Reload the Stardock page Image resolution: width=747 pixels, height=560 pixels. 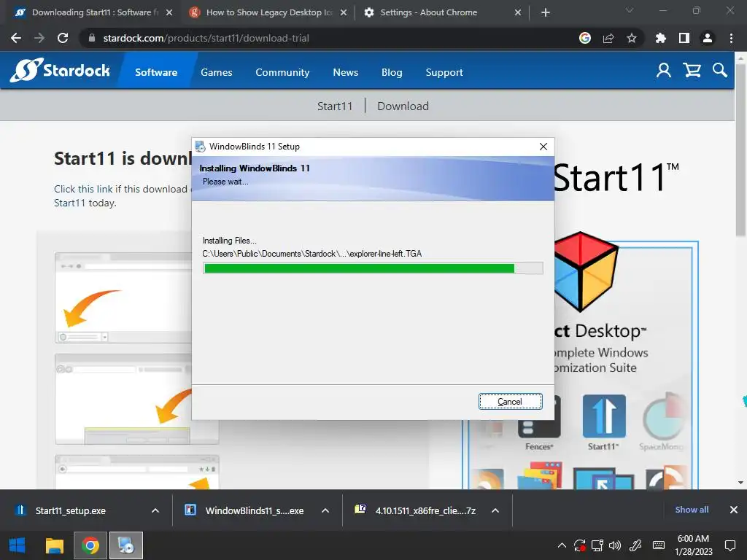pos(63,38)
